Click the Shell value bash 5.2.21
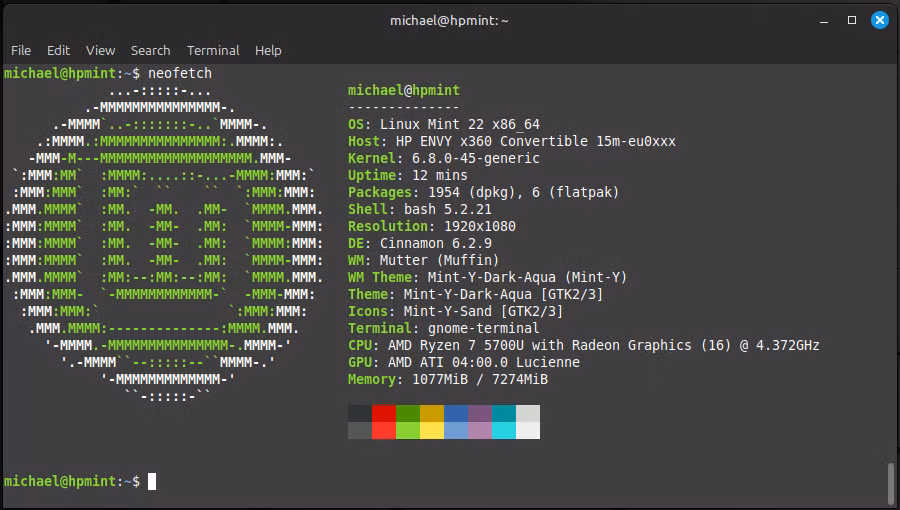900x510 pixels. coord(448,209)
